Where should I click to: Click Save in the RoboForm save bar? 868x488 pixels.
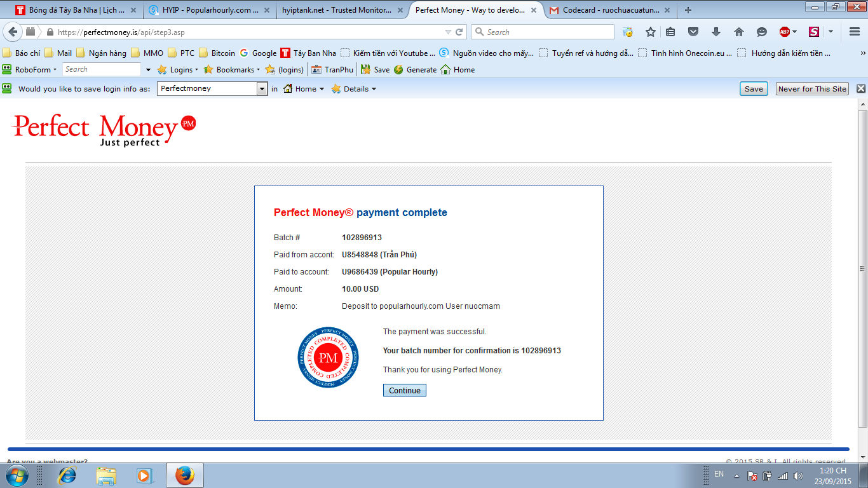pyautogui.click(x=754, y=89)
